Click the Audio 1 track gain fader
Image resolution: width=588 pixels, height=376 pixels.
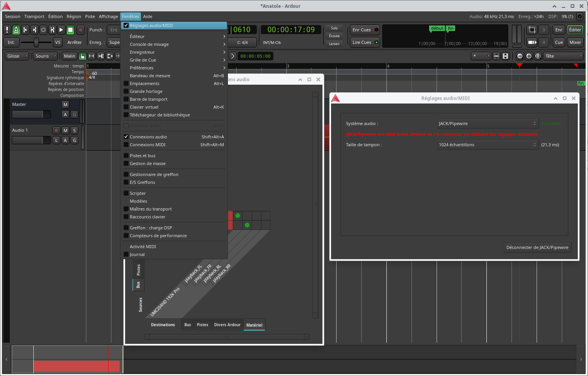tap(31, 140)
